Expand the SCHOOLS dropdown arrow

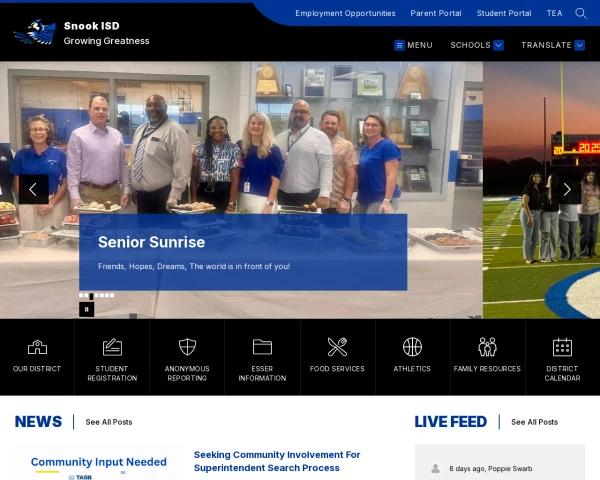[x=498, y=45]
